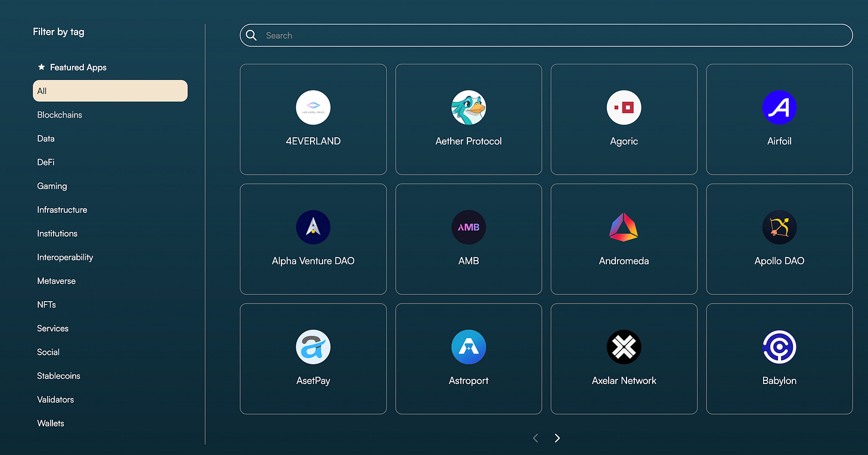
Task: Show Gaming tagged apps
Action: coord(52,186)
